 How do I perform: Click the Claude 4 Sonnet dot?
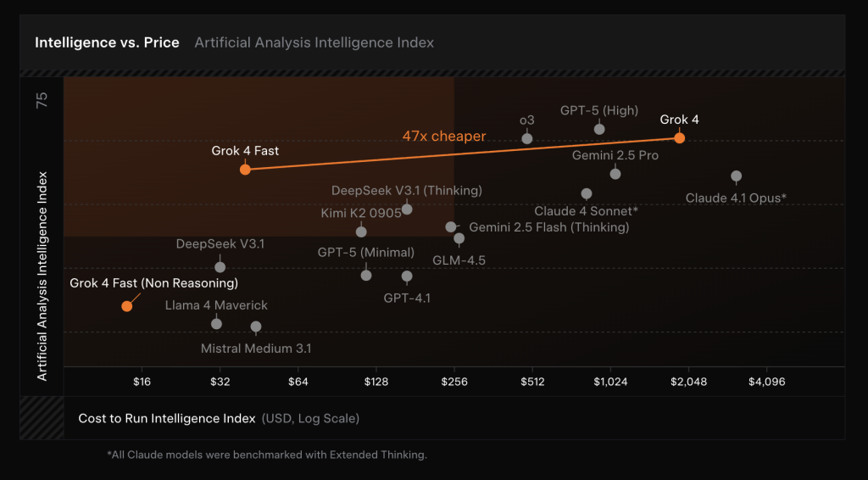click(x=587, y=194)
